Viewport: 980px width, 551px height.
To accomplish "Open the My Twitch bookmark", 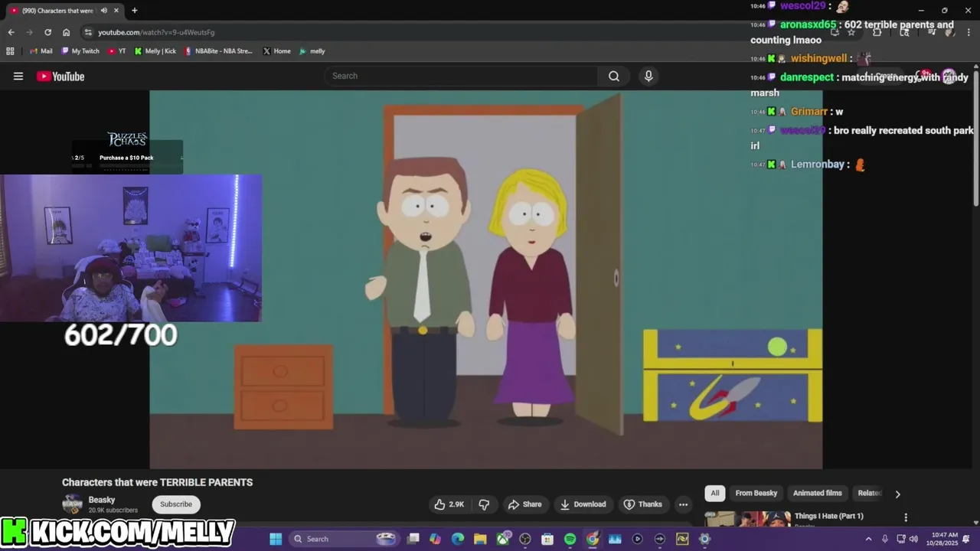I will tap(80, 51).
